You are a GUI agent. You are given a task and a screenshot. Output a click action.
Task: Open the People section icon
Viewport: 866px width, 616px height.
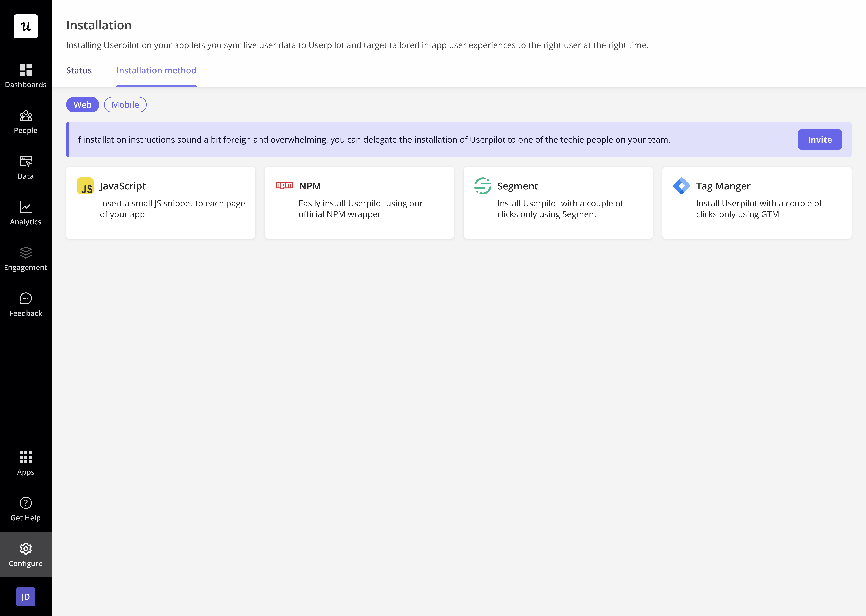click(x=26, y=115)
